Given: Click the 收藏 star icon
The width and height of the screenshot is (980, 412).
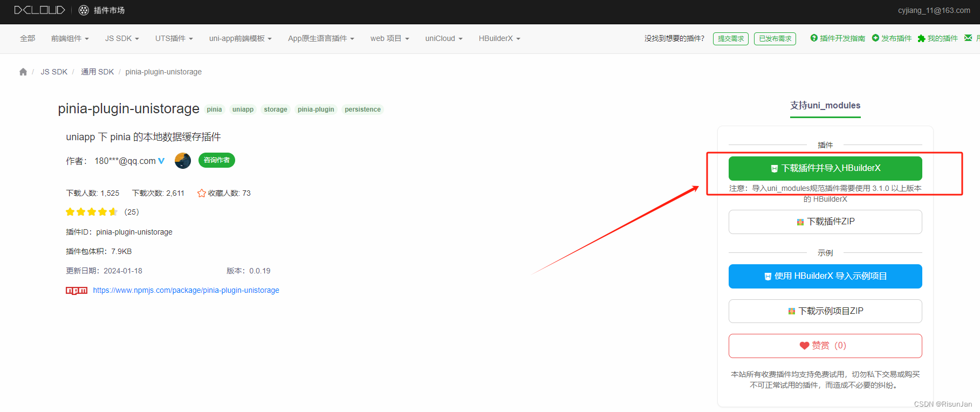Looking at the screenshot, I should click(201, 193).
